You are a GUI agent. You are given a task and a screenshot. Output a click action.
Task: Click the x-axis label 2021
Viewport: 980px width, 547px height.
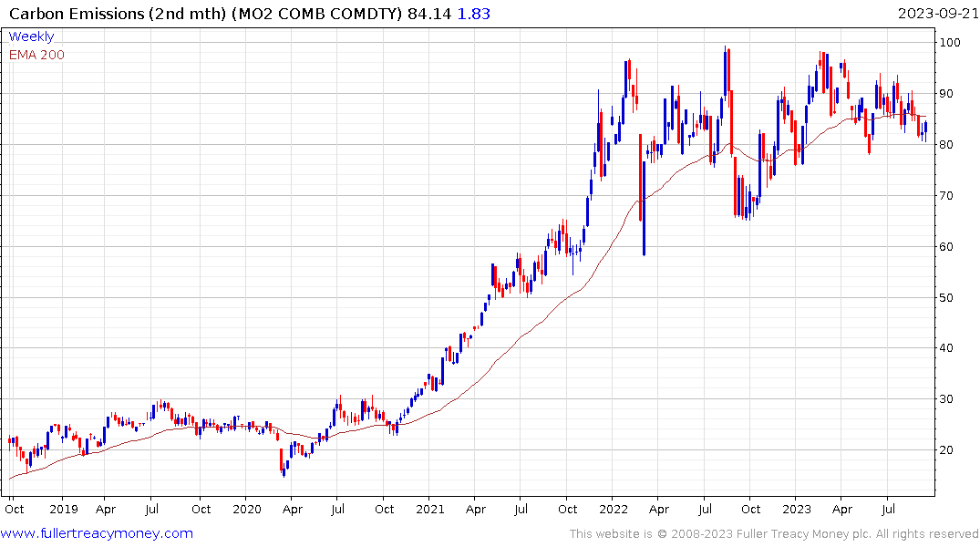click(430, 510)
